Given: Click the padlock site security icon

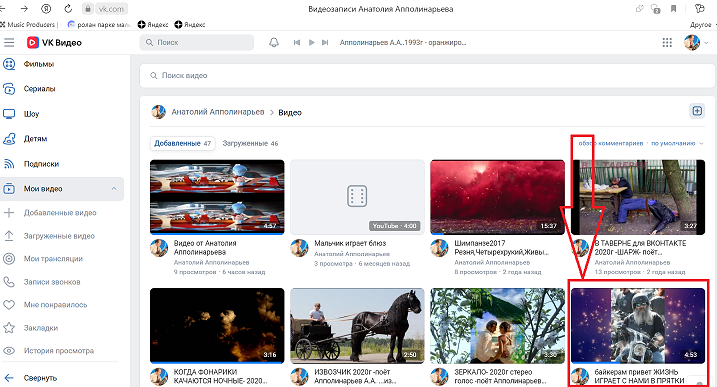Looking at the screenshot, I should 88,9.
